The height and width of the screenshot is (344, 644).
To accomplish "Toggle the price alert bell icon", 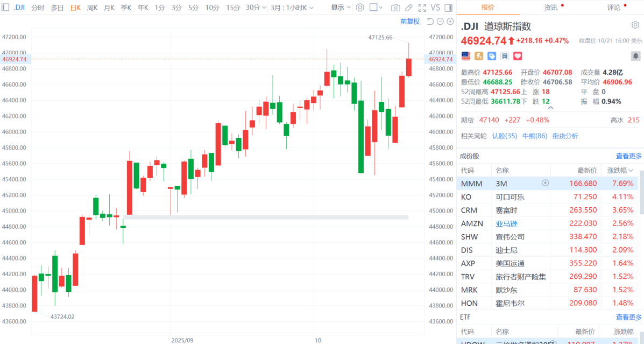I will tap(635, 55).
